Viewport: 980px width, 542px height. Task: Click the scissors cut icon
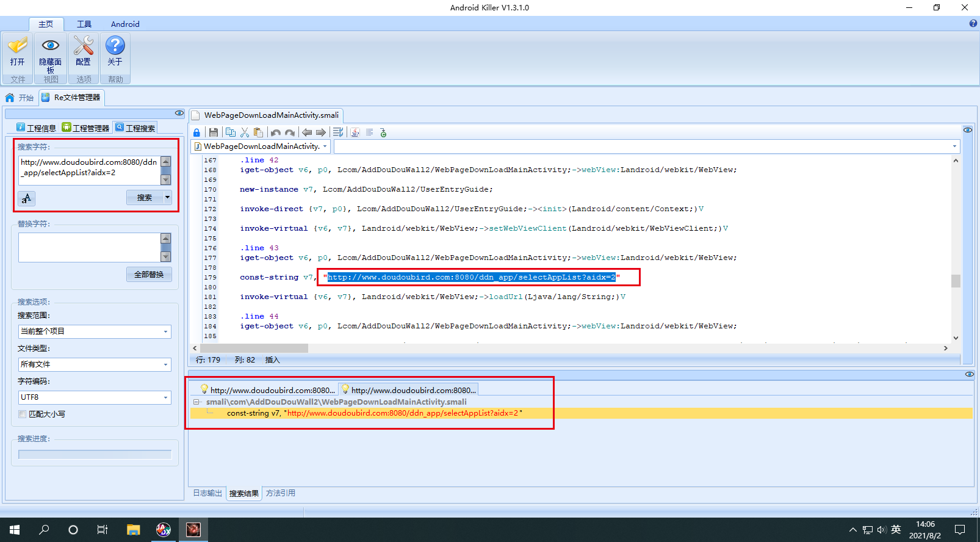coord(245,132)
